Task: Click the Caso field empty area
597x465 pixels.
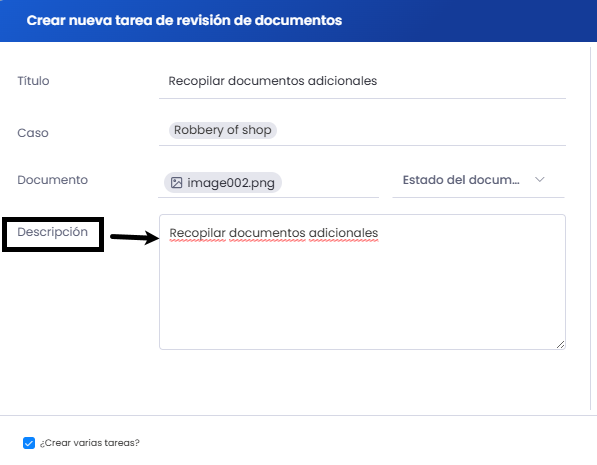Action: click(421, 130)
